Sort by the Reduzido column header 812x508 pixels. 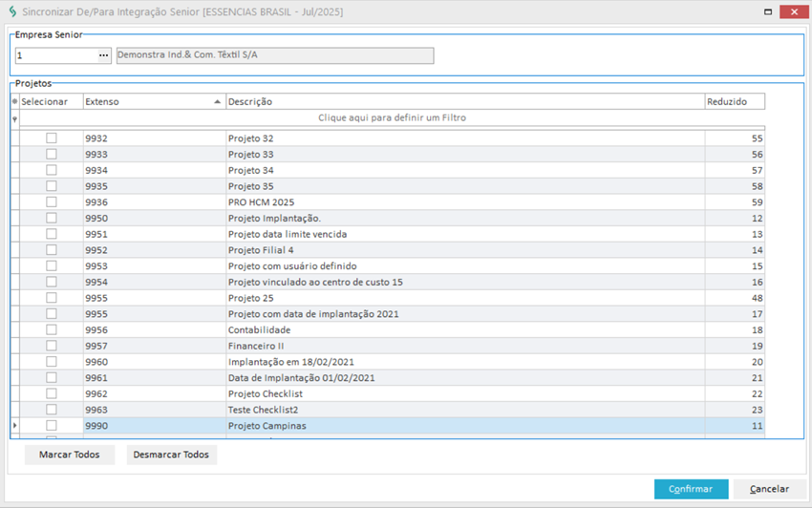click(735, 101)
